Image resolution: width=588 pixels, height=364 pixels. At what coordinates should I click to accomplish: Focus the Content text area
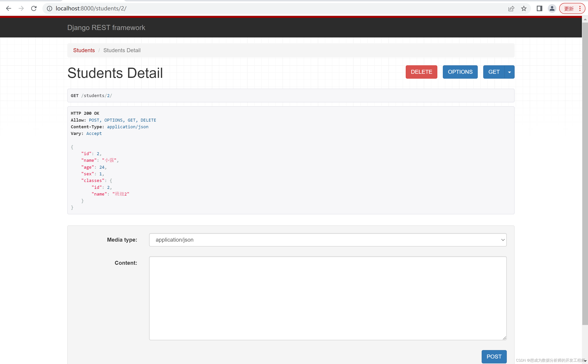[328, 298]
